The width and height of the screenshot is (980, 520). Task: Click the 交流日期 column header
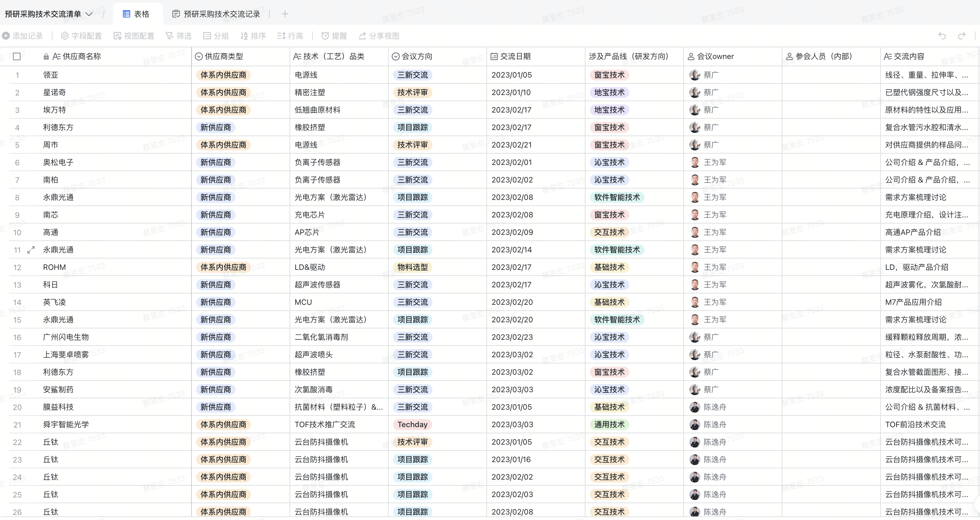coord(515,56)
